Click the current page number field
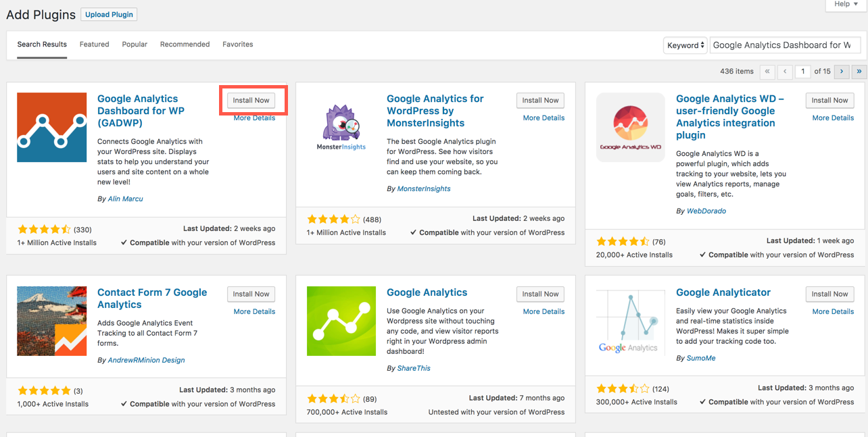This screenshot has height=437, width=868. [803, 71]
